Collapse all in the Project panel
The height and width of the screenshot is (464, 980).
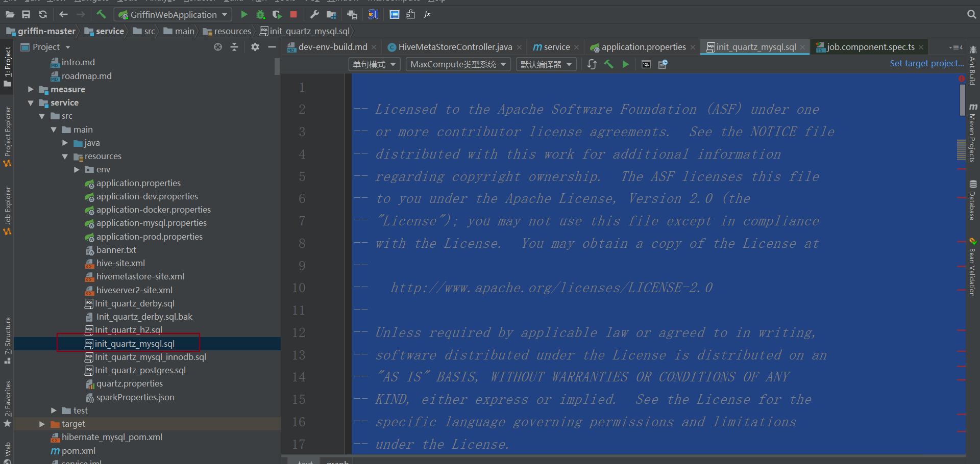coord(234,47)
